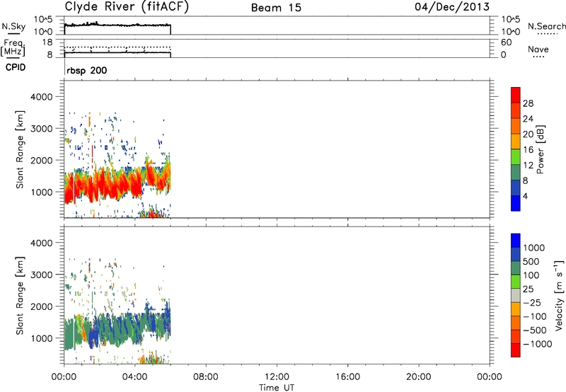Click the "CPID" label
The image size is (566, 392).
click(16, 67)
